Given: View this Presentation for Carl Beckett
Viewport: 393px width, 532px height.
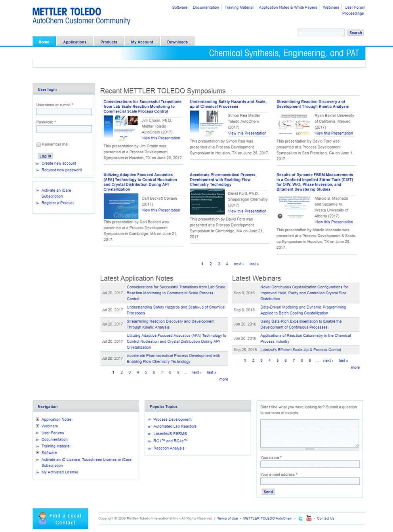Looking at the screenshot, I should [161, 210].
